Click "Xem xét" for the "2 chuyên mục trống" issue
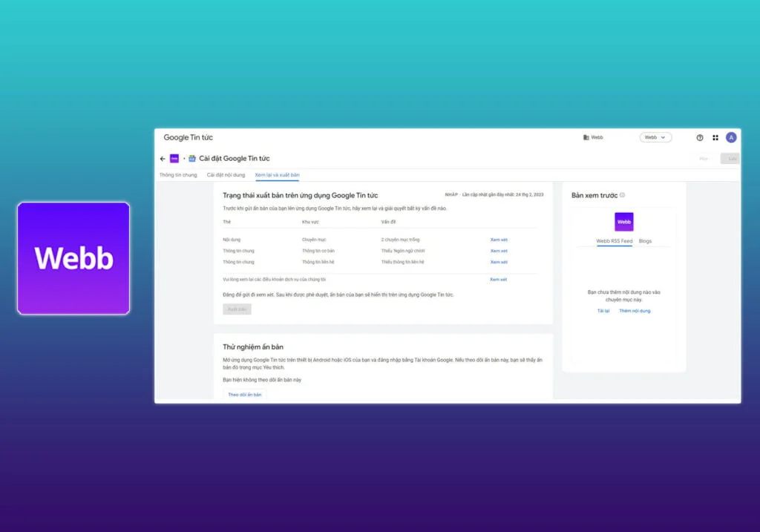 [x=499, y=240]
